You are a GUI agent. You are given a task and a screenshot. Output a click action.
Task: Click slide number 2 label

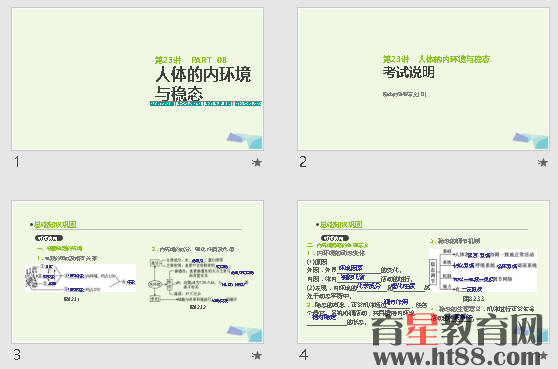303,162
